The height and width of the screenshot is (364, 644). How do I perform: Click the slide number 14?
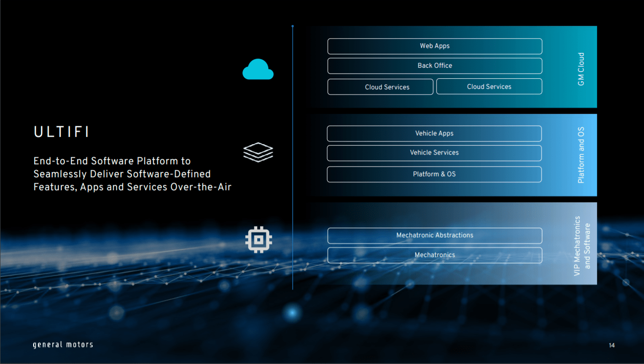[x=612, y=345]
